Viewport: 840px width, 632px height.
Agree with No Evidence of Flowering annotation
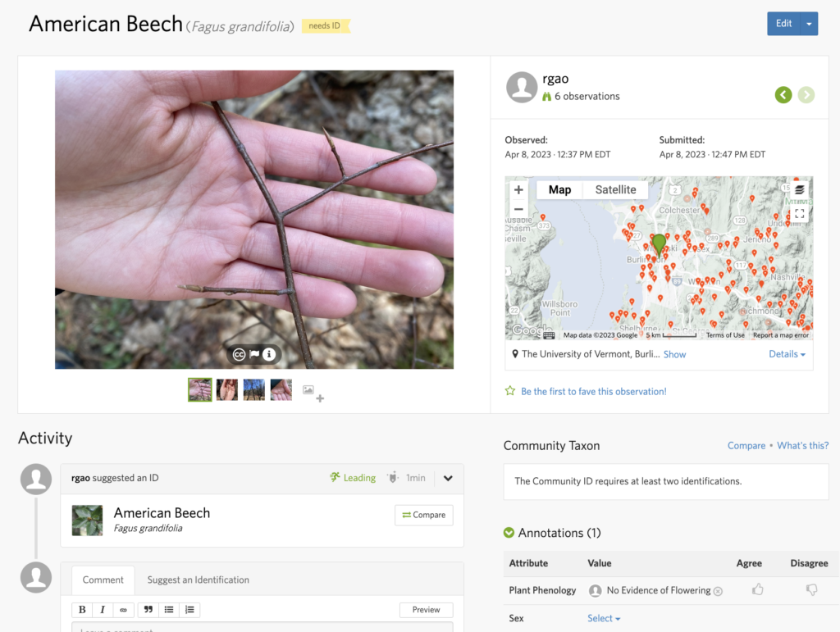[x=757, y=589]
